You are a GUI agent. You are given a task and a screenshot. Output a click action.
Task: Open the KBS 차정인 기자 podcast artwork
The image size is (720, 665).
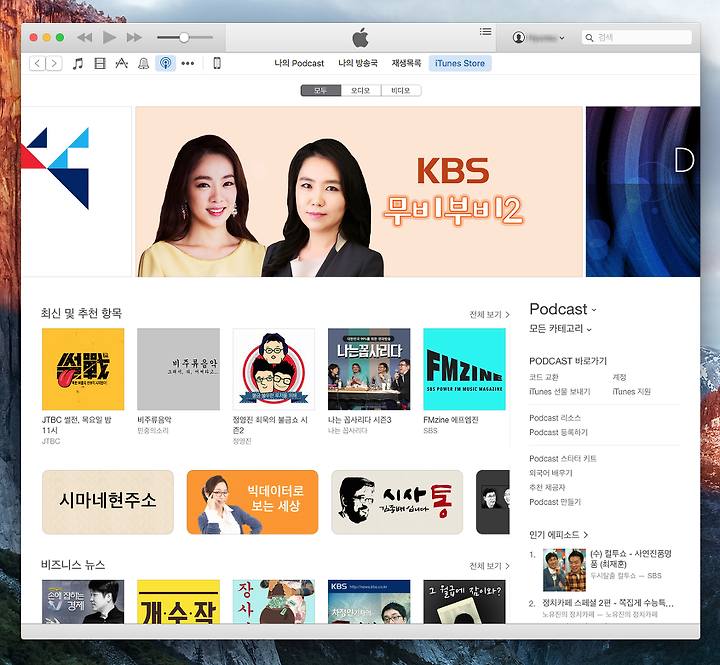pyautogui.click(x=369, y=602)
